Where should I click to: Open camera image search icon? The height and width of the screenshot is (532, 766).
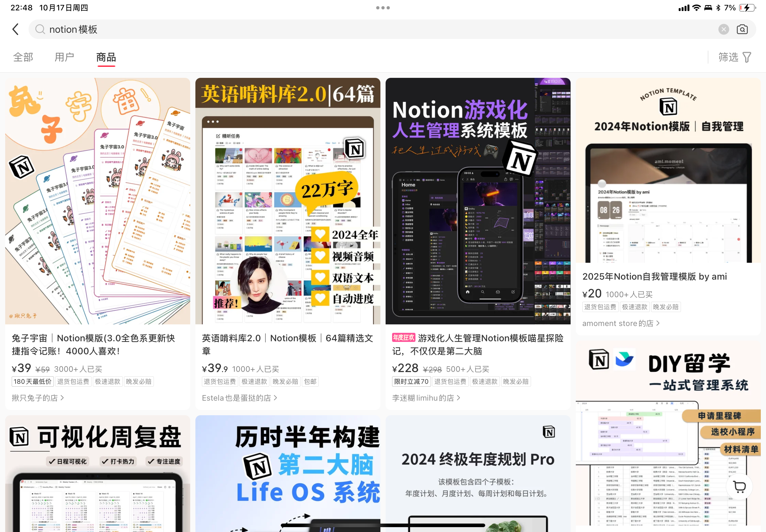click(x=742, y=29)
